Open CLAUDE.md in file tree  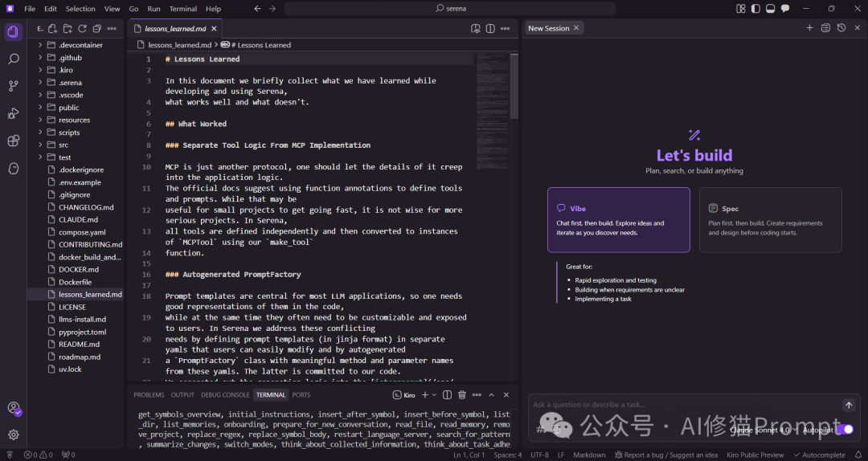[x=78, y=220]
